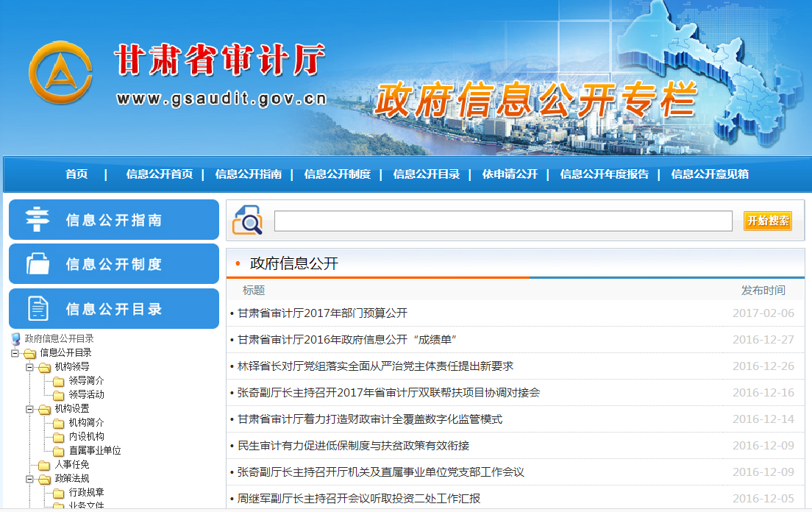Select 信息公开意见箱 in the navigation bar
Screen dimensions: 812x512
pos(710,174)
